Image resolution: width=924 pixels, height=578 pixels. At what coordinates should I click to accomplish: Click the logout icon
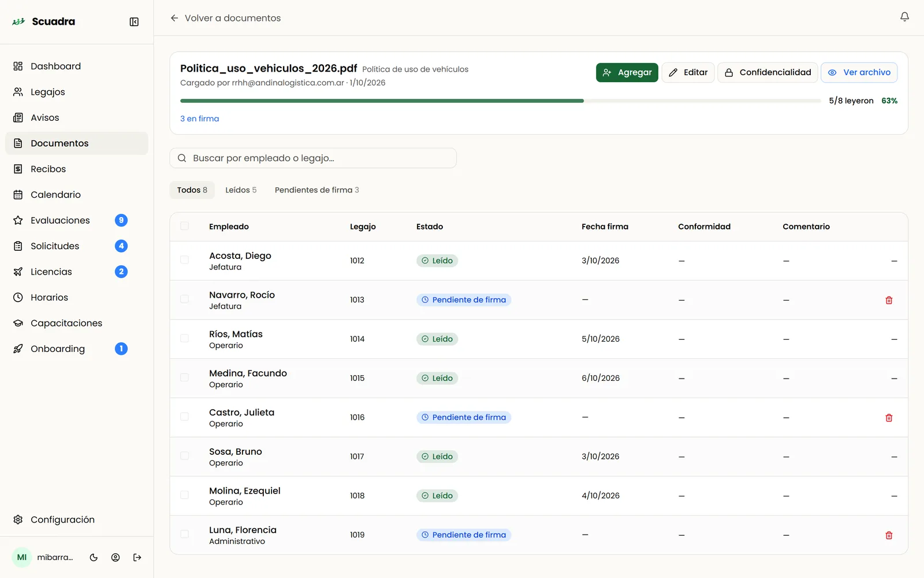137,558
